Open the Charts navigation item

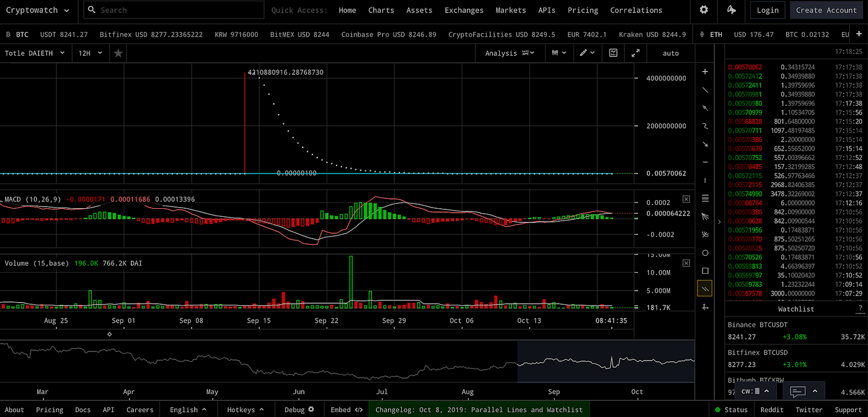pyautogui.click(x=381, y=10)
